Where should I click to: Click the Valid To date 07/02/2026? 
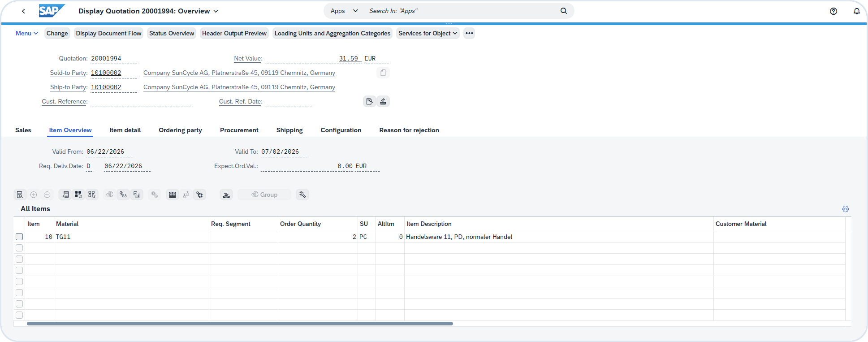tap(284, 152)
